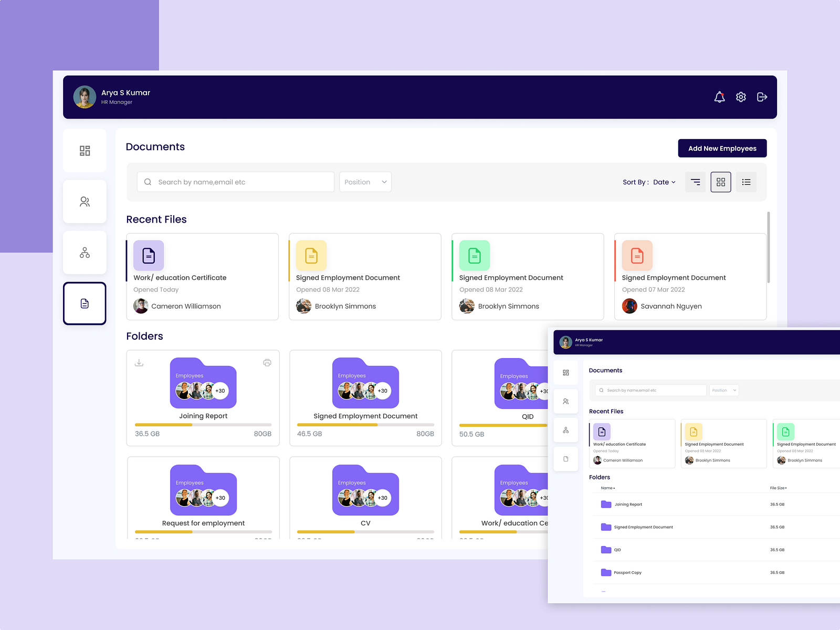The image size is (840, 630).
Task: Focus the Search by name,email field
Action: click(x=236, y=182)
